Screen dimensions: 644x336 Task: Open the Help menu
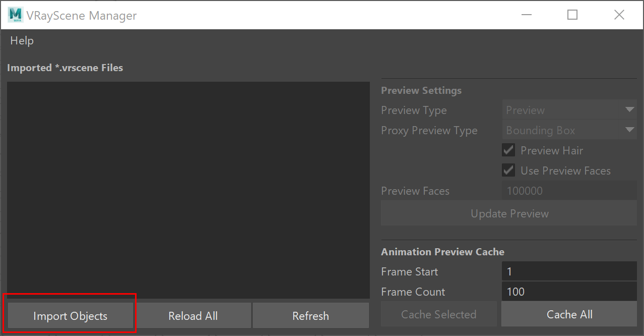tap(22, 41)
